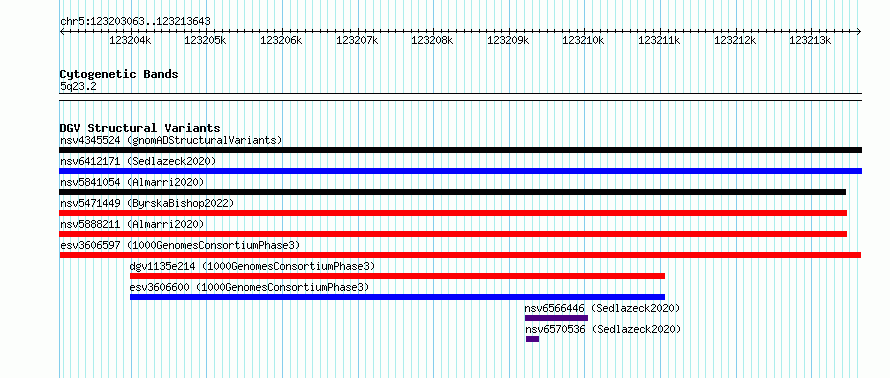Click the 123207k ruler position

(x=358, y=40)
